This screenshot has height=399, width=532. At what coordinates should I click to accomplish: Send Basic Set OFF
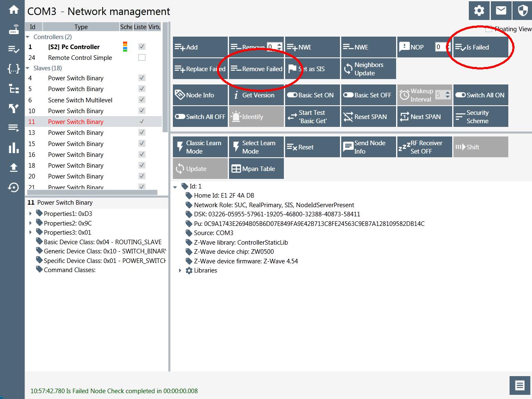(369, 95)
